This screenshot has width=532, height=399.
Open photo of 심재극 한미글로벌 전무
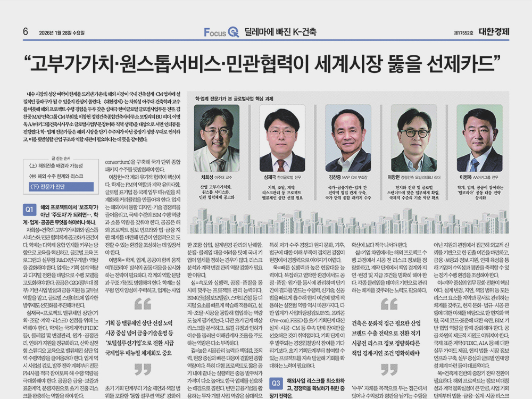click(x=282, y=140)
